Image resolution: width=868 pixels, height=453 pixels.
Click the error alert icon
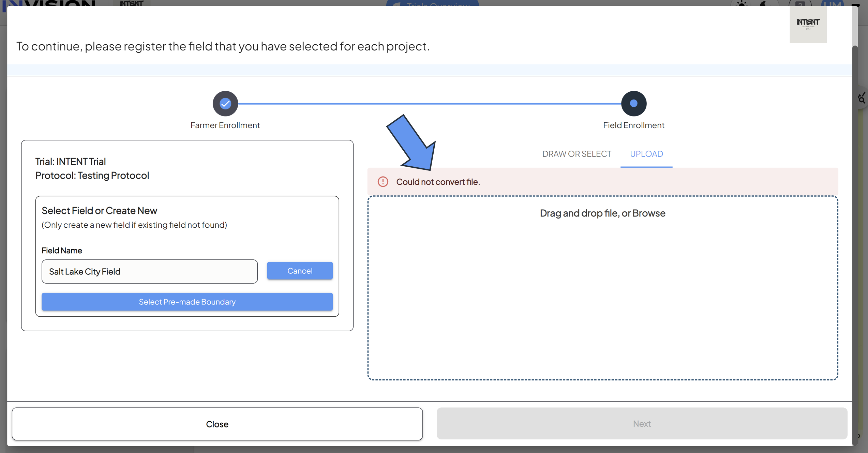[x=383, y=182]
